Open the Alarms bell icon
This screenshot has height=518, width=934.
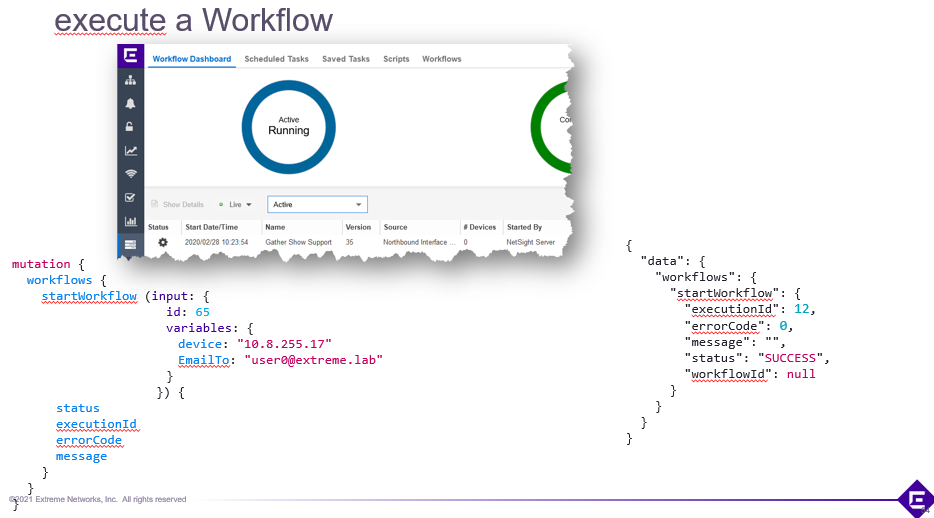coord(130,103)
